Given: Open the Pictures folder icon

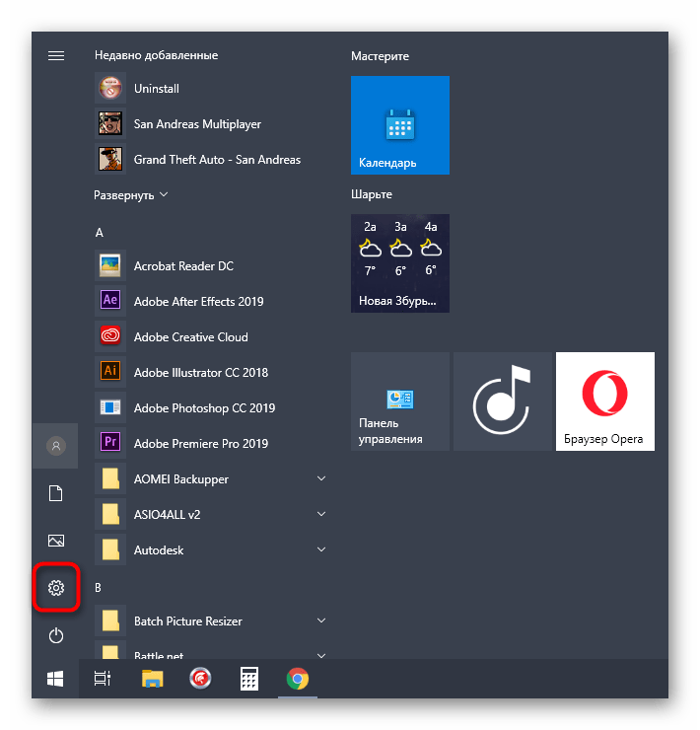Looking at the screenshot, I should point(56,540).
